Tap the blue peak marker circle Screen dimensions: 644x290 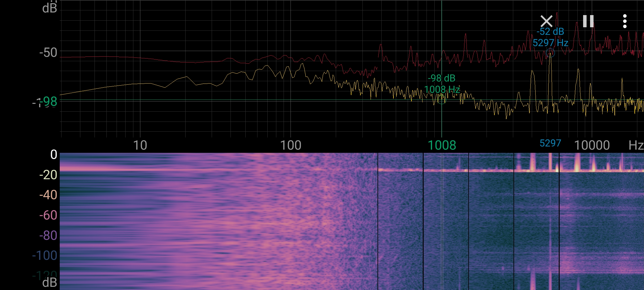550,53
